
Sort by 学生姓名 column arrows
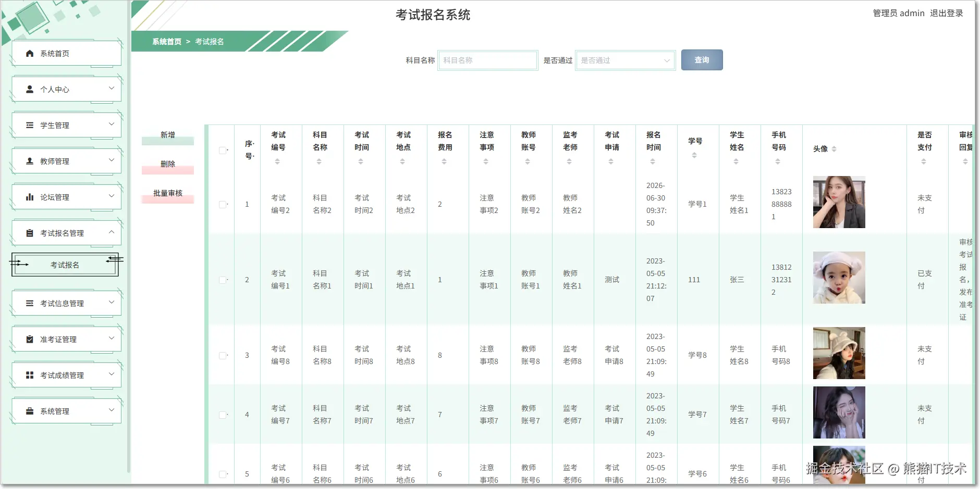(736, 161)
